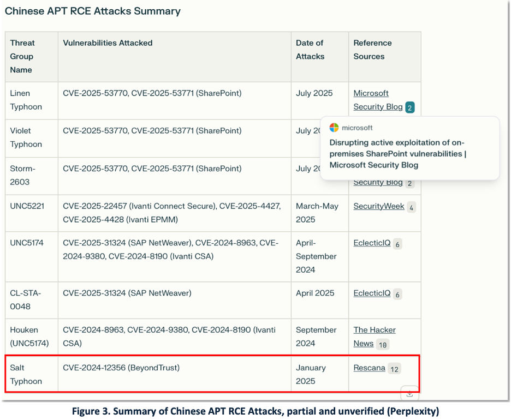
Task: Click the Ivanti CSA CVE cell in Houken row
Action: [x=175, y=337]
